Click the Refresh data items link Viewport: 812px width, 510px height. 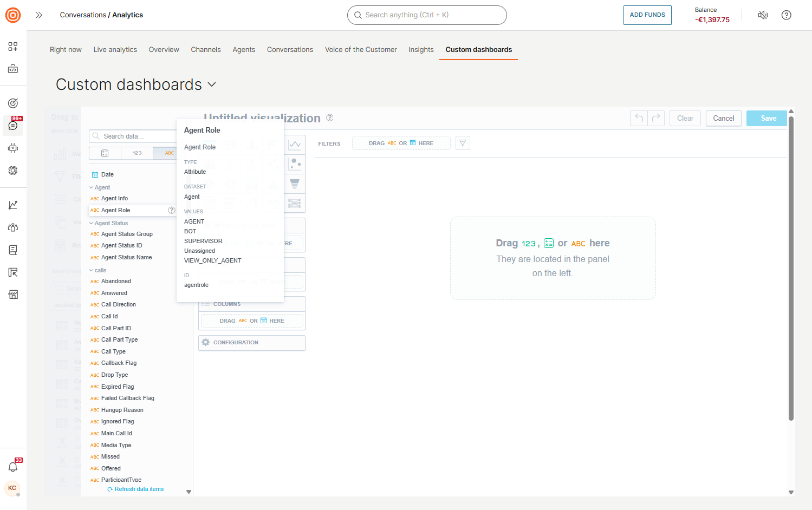[x=135, y=489]
